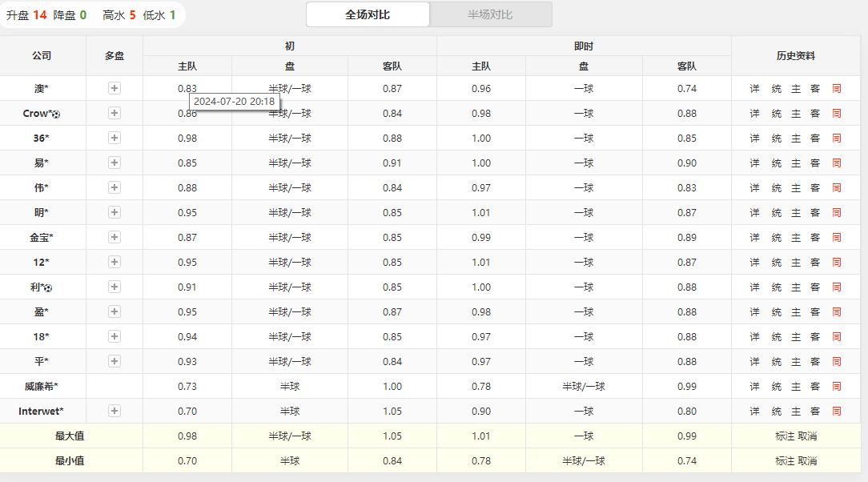Open 统 link in 伟* row
This screenshot has height=482, width=868.
tap(776, 188)
